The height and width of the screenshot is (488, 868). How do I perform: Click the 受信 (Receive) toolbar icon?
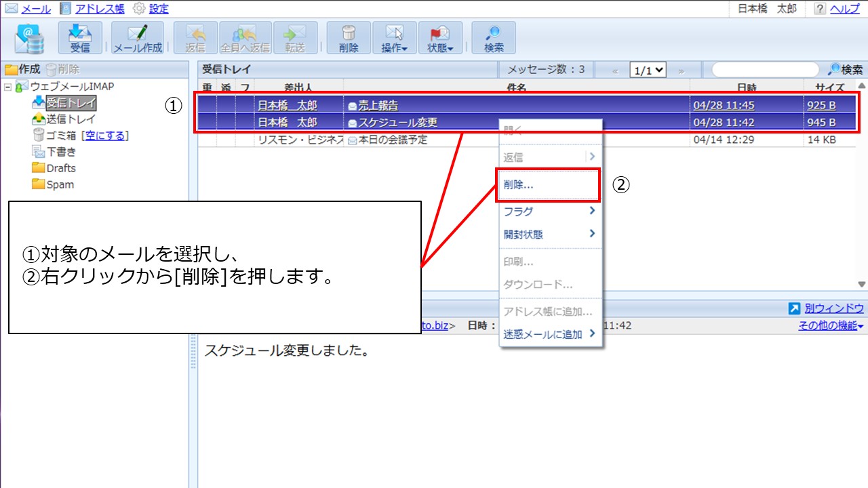pos(80,38)
